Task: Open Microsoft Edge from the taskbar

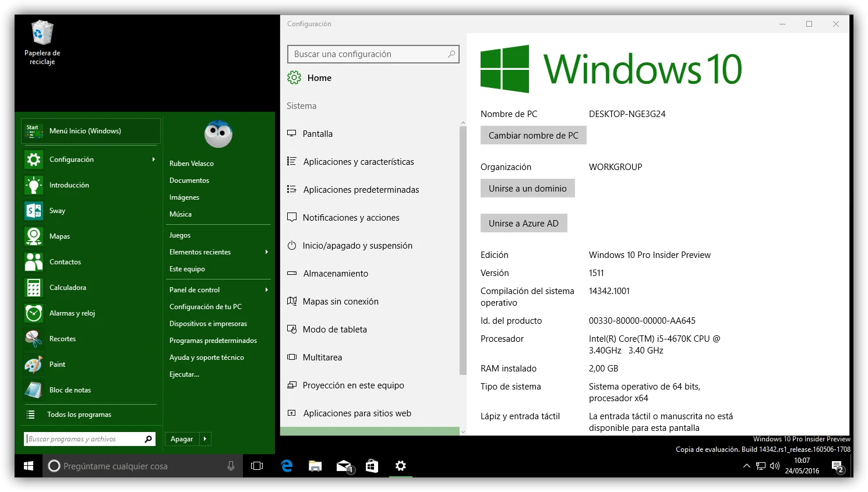Action: pos(286,466)
